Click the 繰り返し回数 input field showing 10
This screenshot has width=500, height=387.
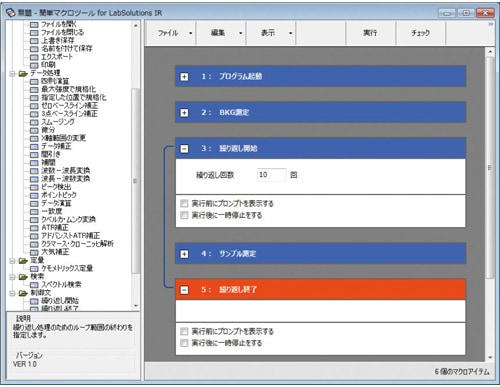271,175
